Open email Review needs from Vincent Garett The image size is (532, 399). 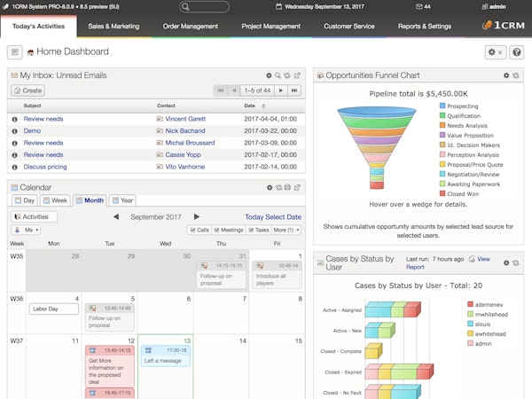click(x=43, y=119)
